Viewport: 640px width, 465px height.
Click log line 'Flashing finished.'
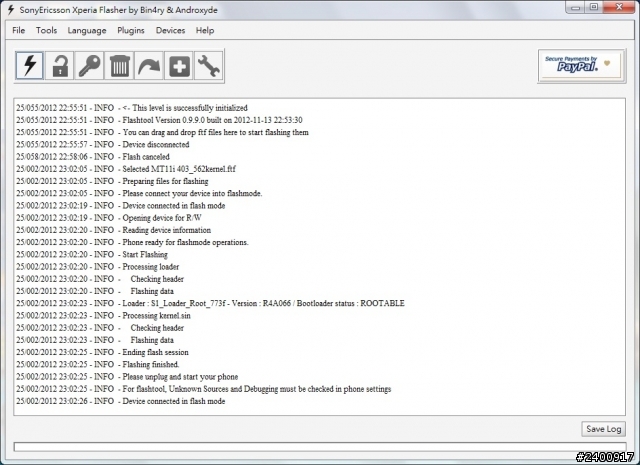click(x=98, y=365)
